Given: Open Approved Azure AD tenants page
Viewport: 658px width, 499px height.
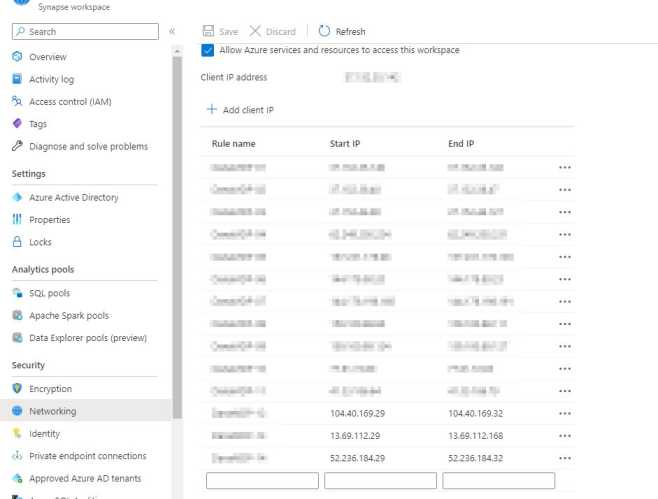Looking at the screenshot, I should pos(85,478).
